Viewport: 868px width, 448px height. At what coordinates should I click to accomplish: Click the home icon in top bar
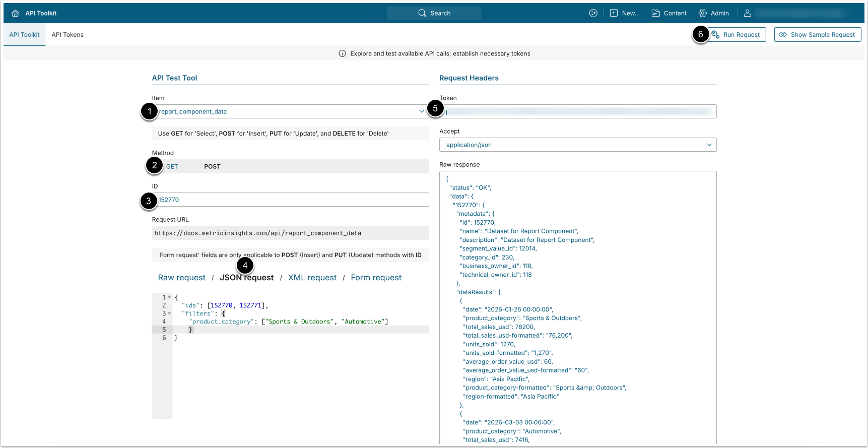point(15,13)
